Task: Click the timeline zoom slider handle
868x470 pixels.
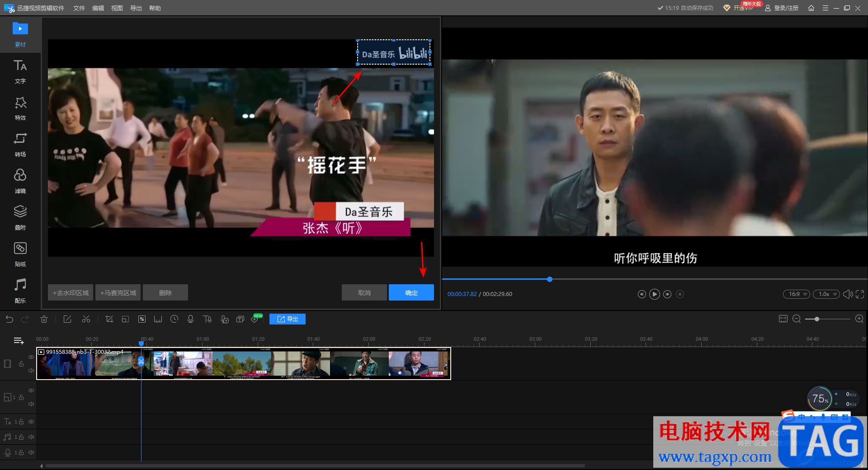Action: tap(817, 319)
